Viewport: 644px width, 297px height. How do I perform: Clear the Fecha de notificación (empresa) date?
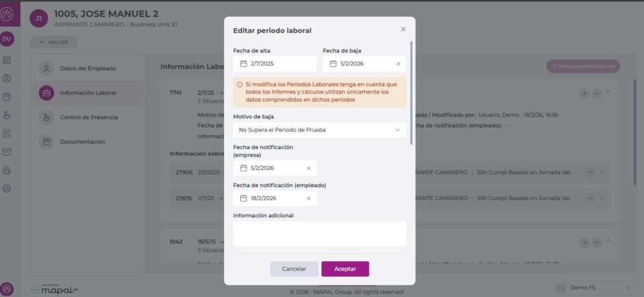tap(308, 168)
